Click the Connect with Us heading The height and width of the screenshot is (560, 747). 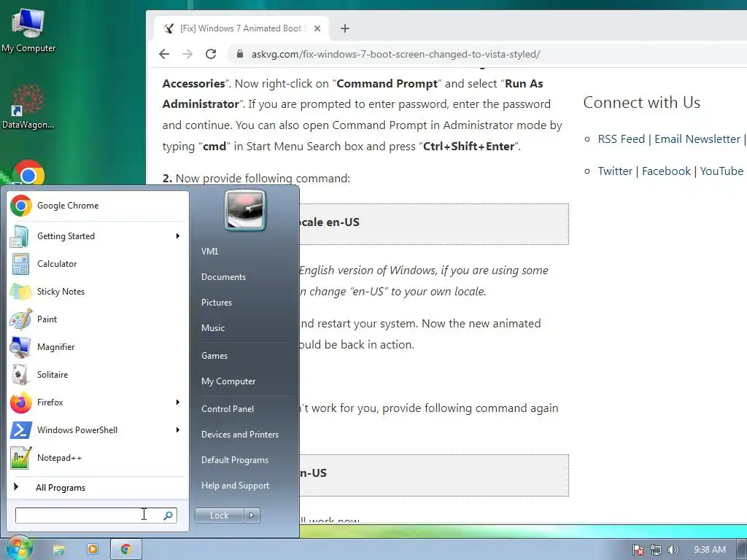pos(642,102)
